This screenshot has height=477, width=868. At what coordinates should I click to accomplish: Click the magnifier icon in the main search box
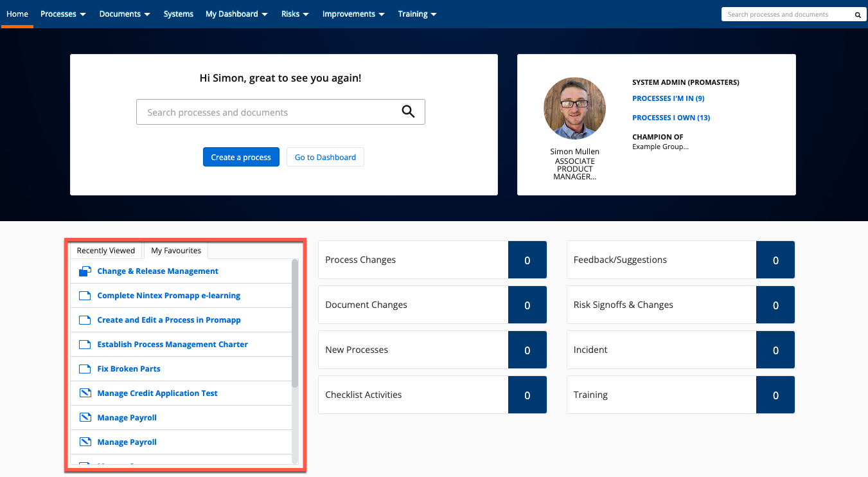[408, 112]
